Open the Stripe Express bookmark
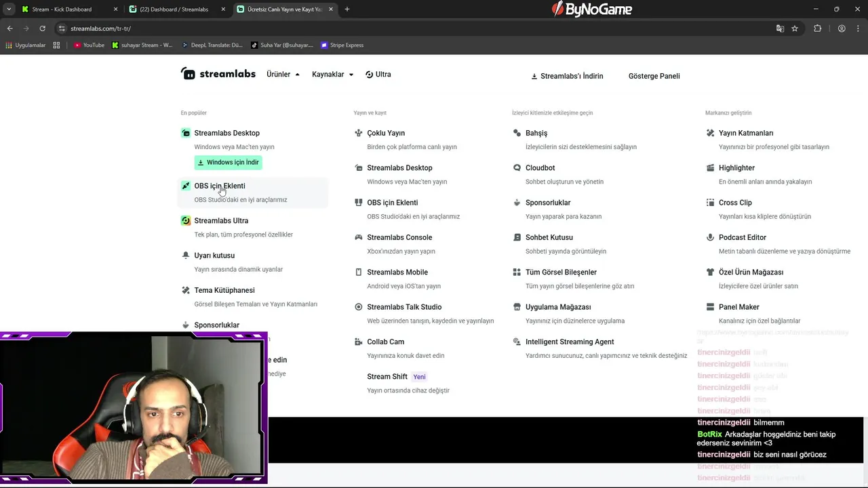 (342, 45)
